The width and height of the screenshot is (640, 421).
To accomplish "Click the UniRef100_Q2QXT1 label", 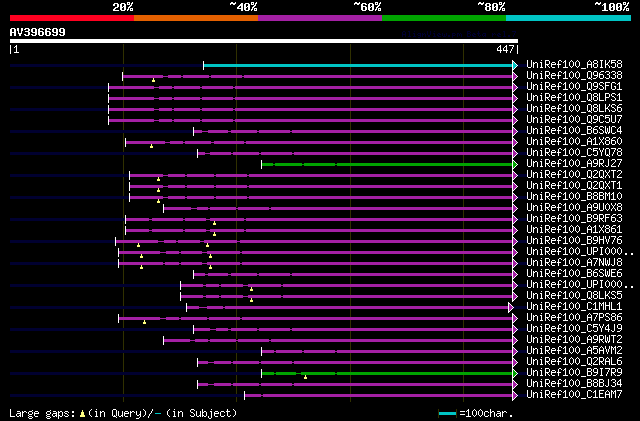I will click(x=574, y=186).
